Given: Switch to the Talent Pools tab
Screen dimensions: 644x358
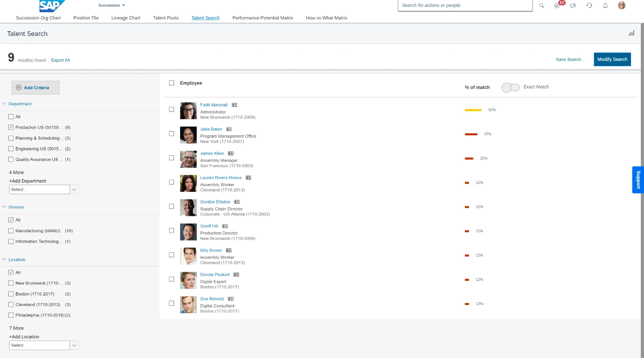Looking at the screenshot, I should click(166, 18).
